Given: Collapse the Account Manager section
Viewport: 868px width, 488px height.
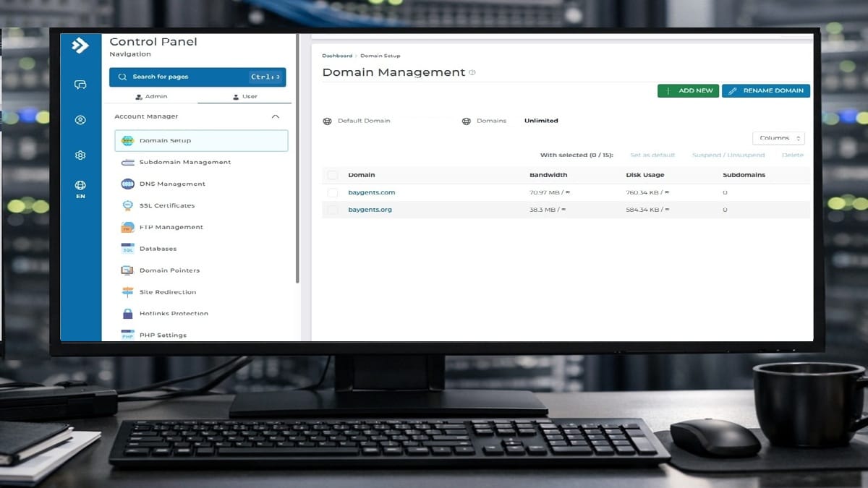Looking at the screenshot, I should [276, 116].
